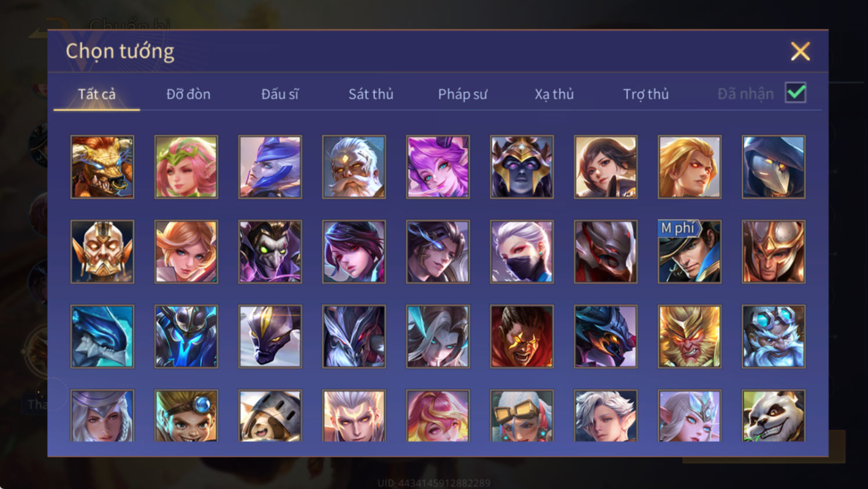
Task: Filter heroes by "Xạ thủ" tab
Action: click(554, 94)
